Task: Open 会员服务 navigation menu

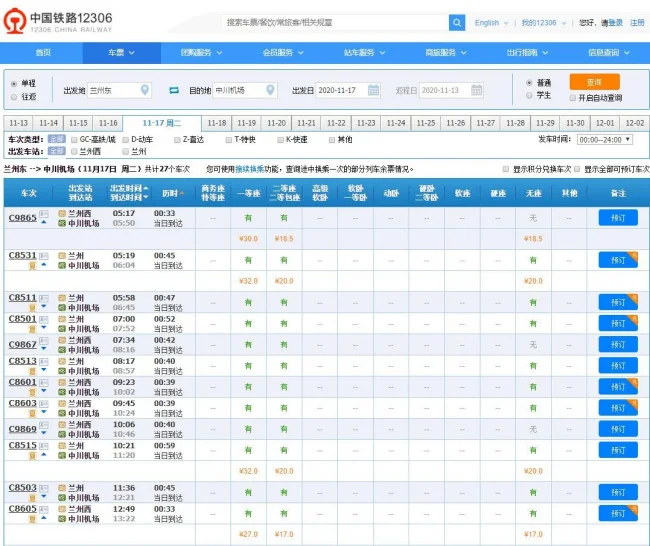Action: [283, 53]
